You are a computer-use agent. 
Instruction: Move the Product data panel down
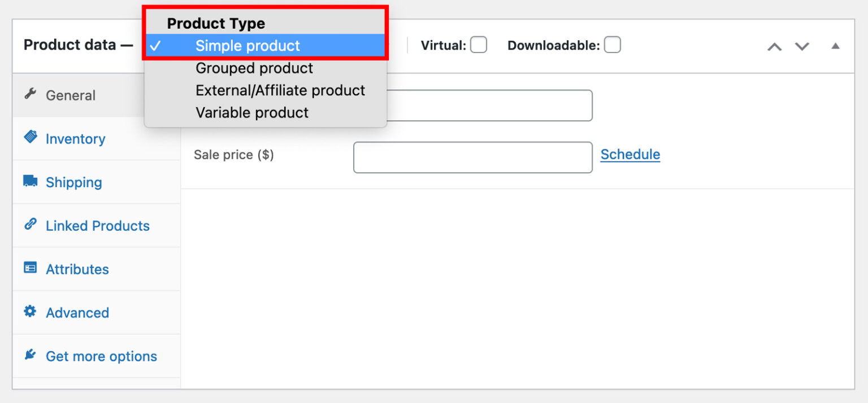click(x=801, y=47)
